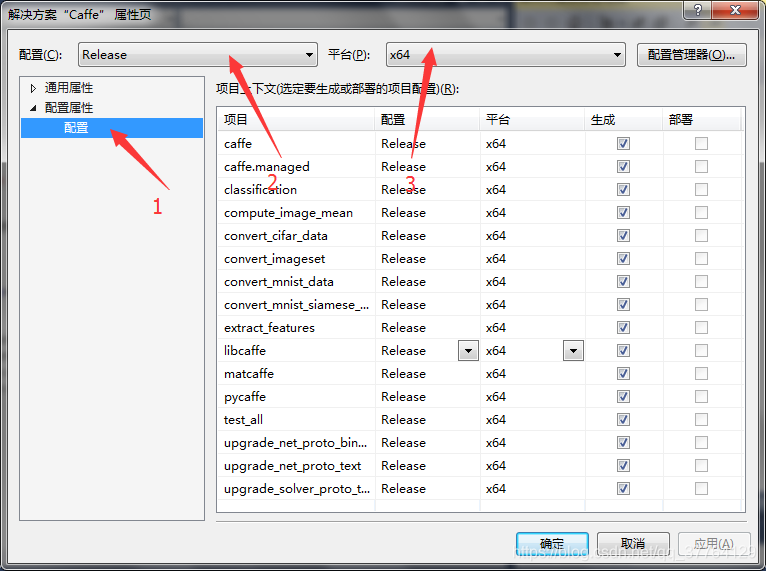Check the 部署 checkbox for pycaffe

pyautogui.click(x=702, y=396)
